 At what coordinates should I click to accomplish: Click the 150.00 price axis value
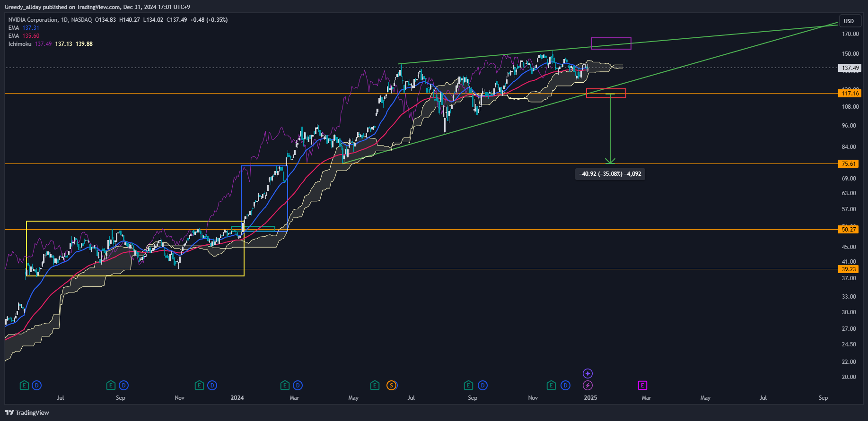coord(850,54)
